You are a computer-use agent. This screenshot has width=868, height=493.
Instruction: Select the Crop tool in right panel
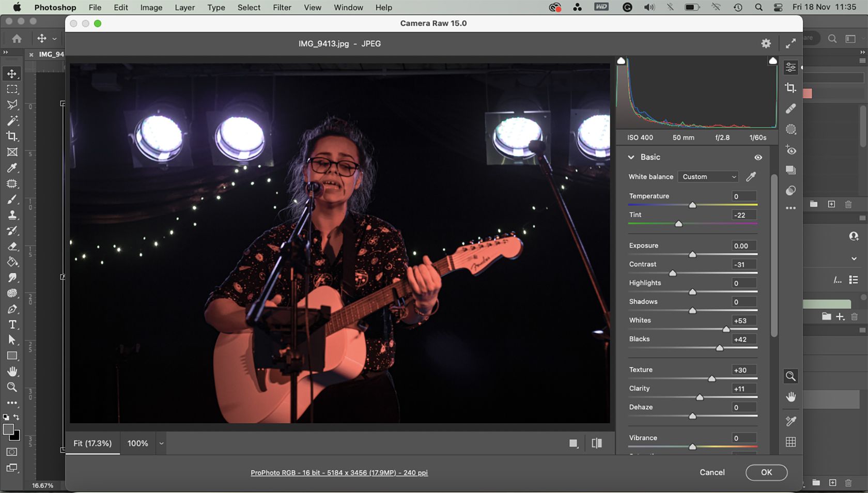(x=791, y=88)
